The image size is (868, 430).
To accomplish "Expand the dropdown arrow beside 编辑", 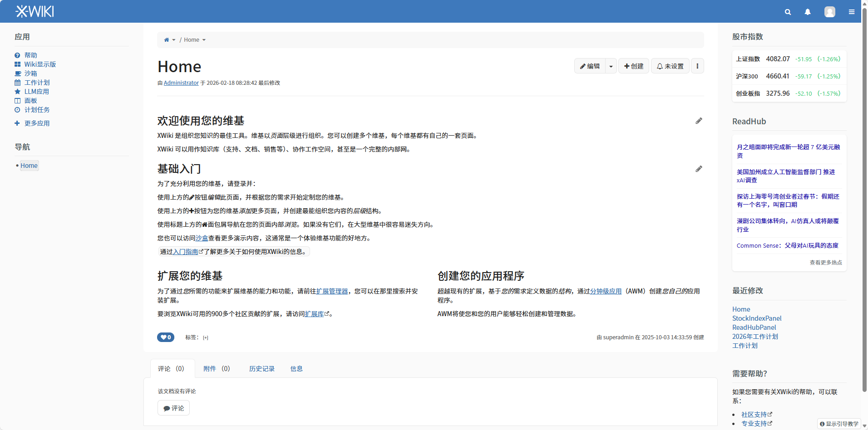I will [x=611, y=66].
